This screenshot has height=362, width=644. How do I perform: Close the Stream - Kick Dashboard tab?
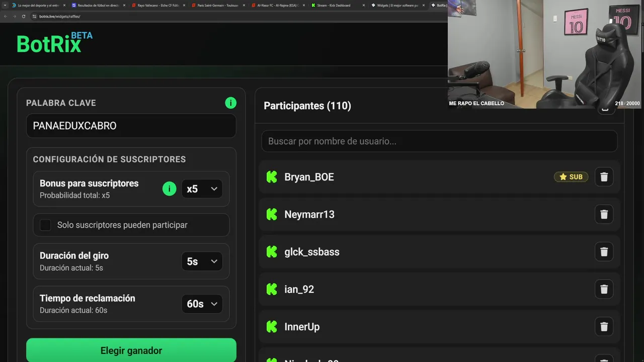click(x=364, y=5)
